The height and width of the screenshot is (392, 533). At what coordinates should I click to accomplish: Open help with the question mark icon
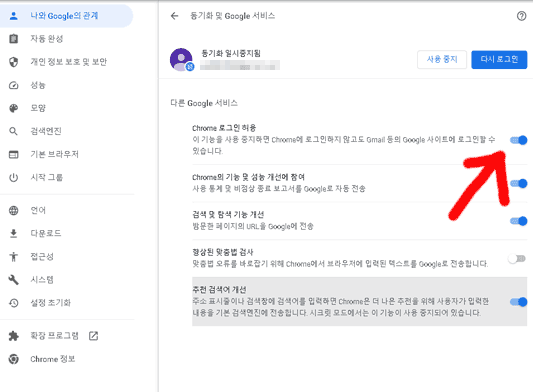(x=521, y=16)
